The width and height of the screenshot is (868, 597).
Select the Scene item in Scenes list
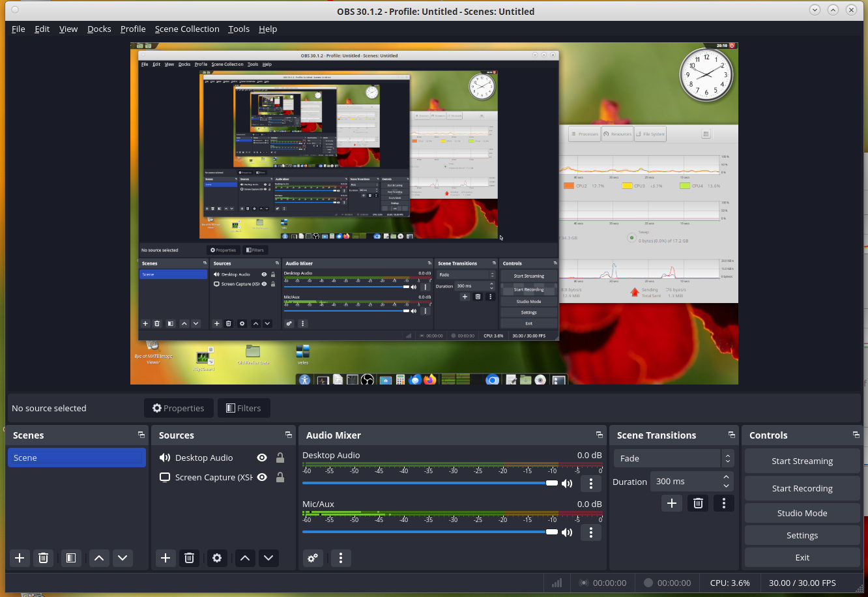coord(77,458)
